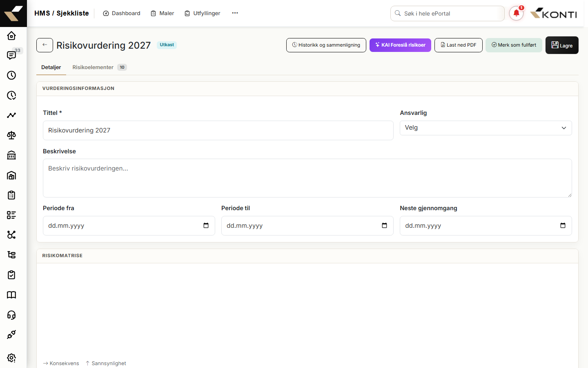
Task: Switch to the Detaljer tab
Action: point(51,67)
